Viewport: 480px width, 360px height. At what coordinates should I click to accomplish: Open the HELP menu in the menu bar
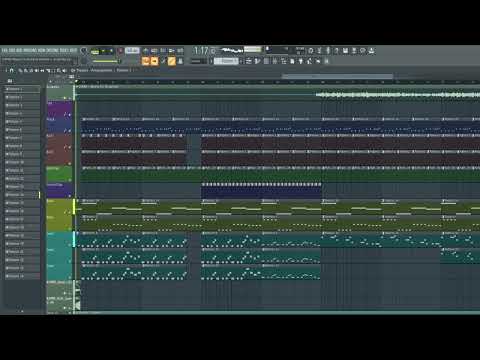tap(74, 51)
